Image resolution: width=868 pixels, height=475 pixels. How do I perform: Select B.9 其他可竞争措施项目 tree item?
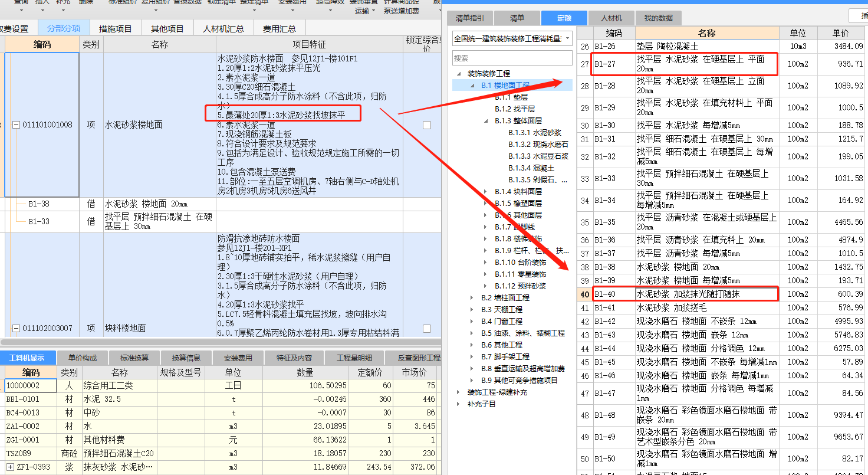[x=520, y=381]
